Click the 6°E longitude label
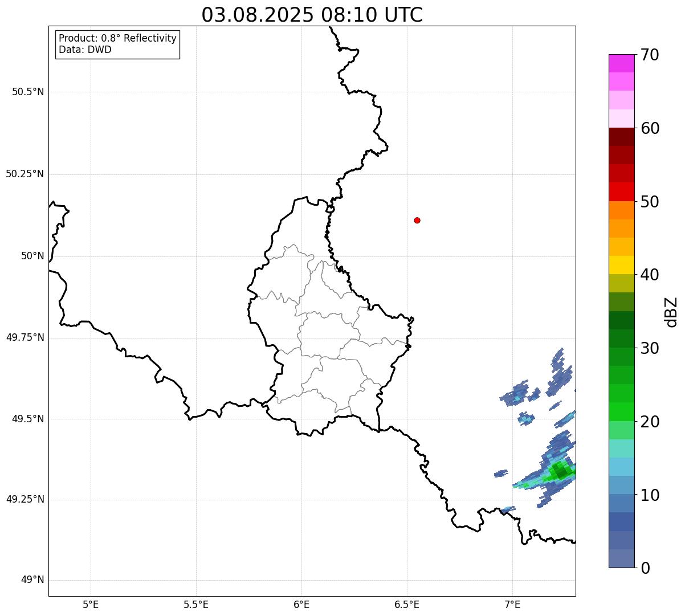Image resolution: width=685 pixels, height=616 pixels. [301, 604]
